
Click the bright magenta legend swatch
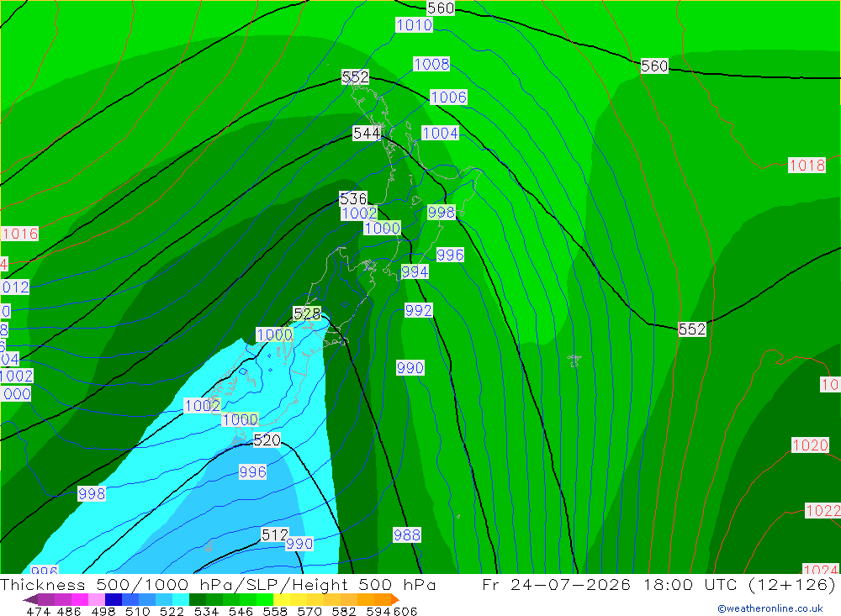point(80,599)
